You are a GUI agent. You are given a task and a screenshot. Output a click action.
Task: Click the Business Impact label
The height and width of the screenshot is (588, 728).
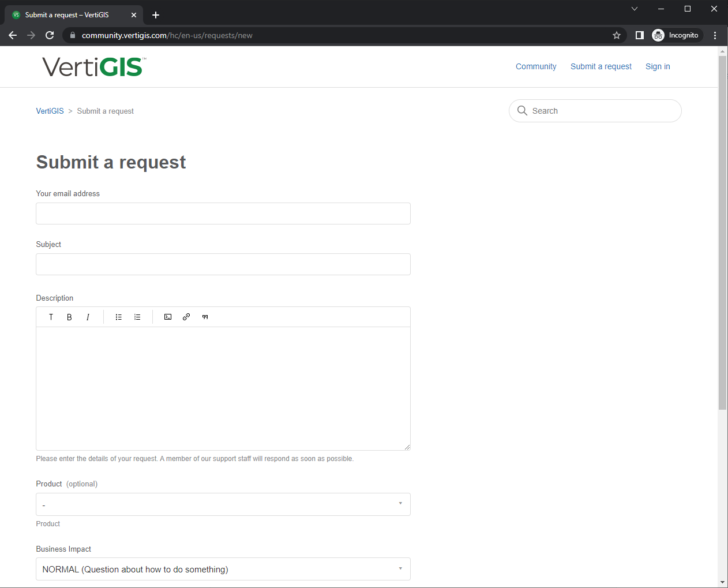(63, 549)
